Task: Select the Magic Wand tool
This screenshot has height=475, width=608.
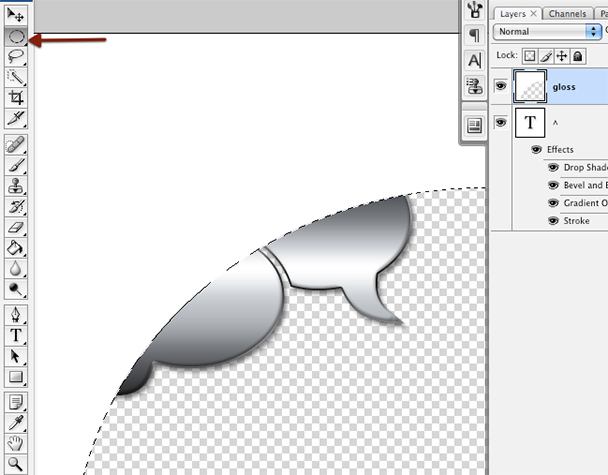Action: click(x=16, y=77)
